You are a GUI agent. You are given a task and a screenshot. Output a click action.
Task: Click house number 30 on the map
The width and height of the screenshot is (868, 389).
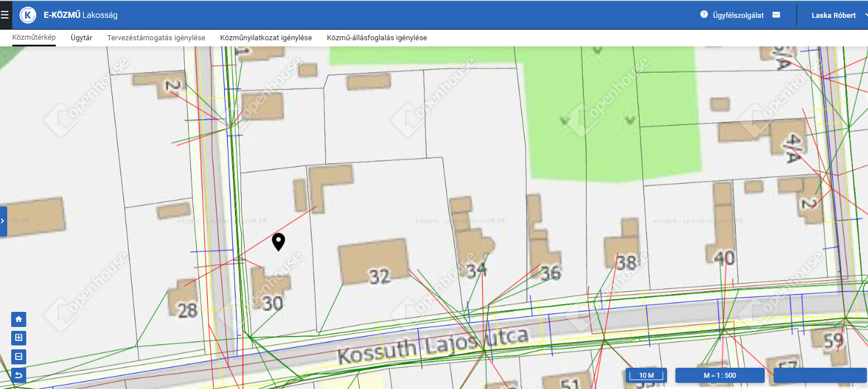pyautogui.click(x=272, y=303)
